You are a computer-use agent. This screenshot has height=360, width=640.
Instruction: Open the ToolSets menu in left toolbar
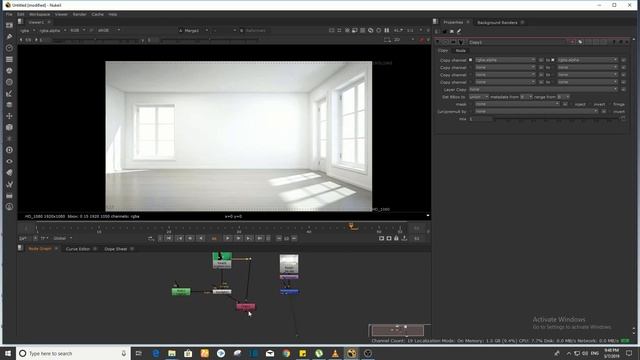click(9, 184)
